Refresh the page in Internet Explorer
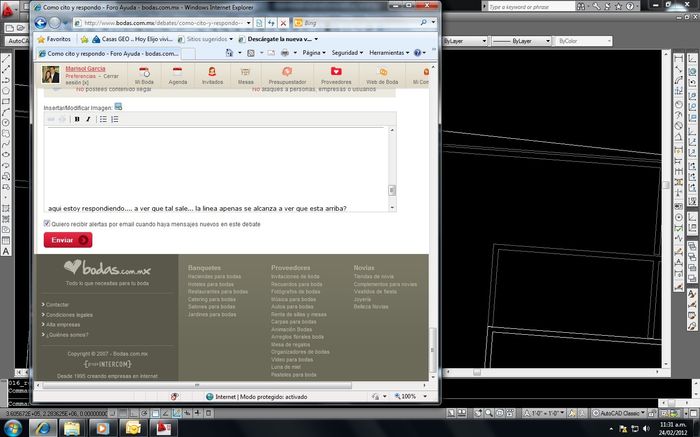The width and height of the screenshot is (700, 437). click(271, 23)
